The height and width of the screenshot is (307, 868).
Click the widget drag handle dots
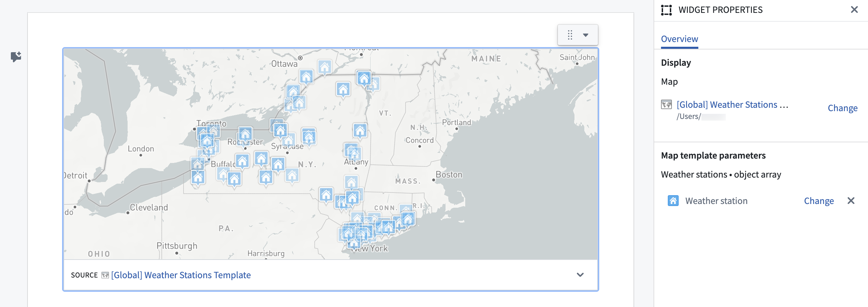(570, 35)
